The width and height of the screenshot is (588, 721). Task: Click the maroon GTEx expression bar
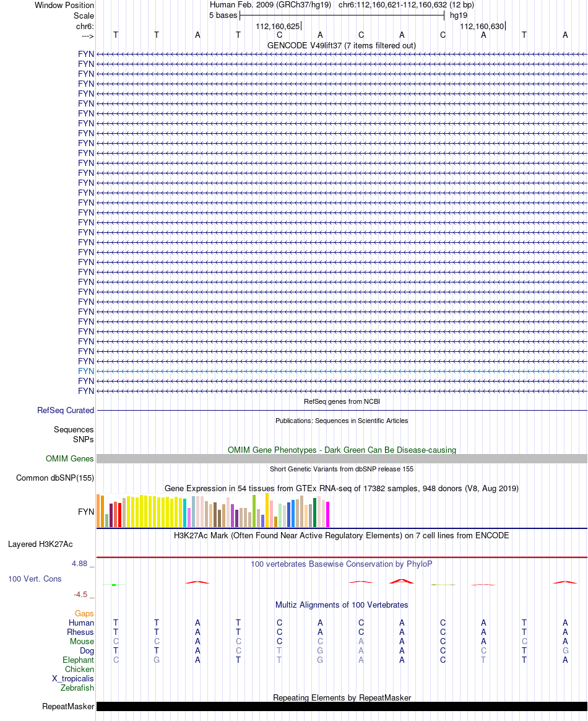click(111, 515)
